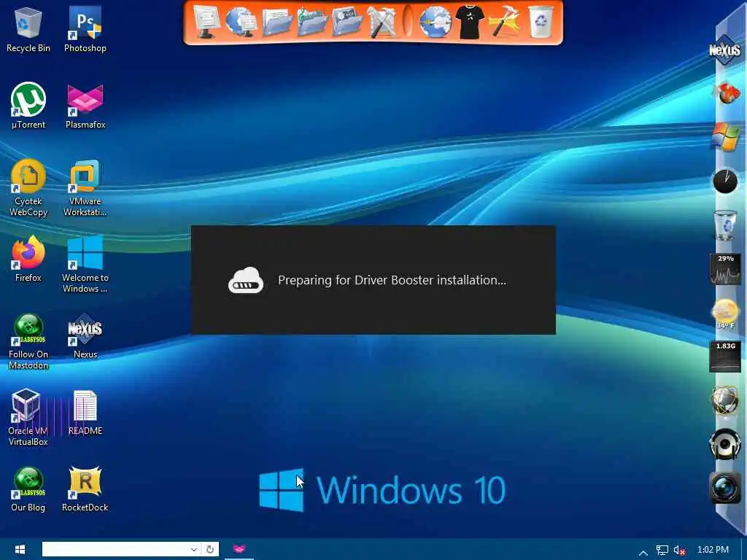Open the Firefox desktop shortcut

[28, 259]
